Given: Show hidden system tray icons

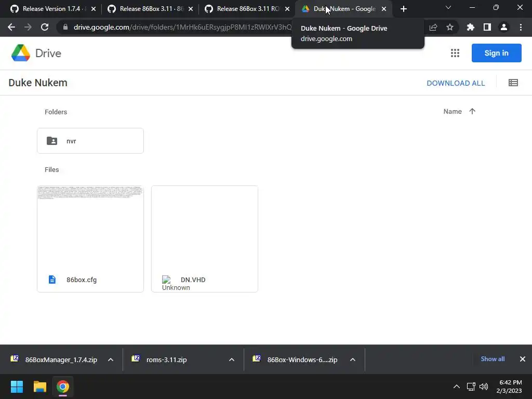Looking at the screenshot, I should [457, 387].
